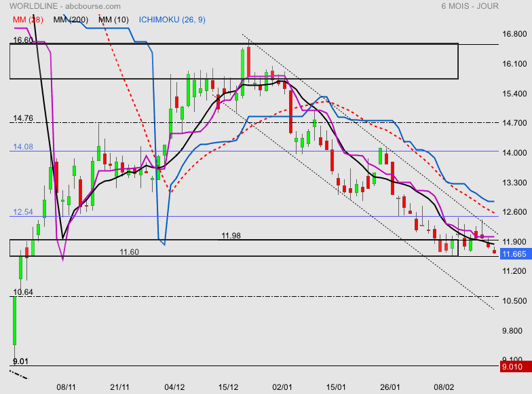Select the MM (200) legend entry
Screen dimensions: 532x394
[71, 20]
